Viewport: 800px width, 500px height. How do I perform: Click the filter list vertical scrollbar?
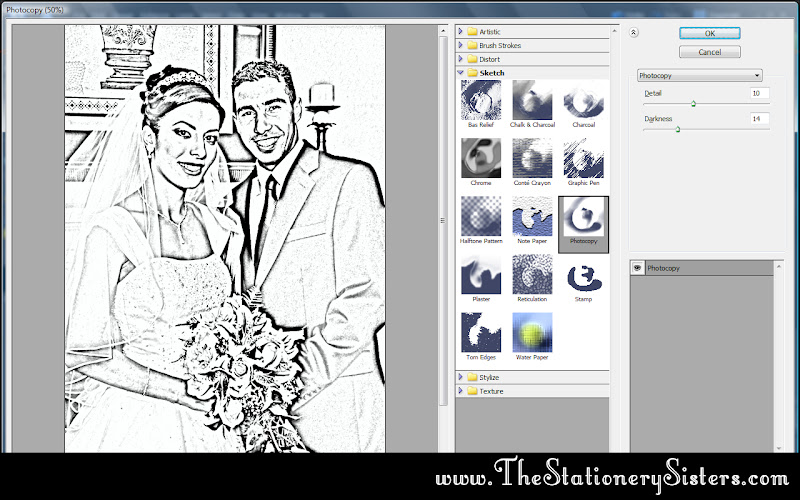pyautogui.click(x=614, y=239)
